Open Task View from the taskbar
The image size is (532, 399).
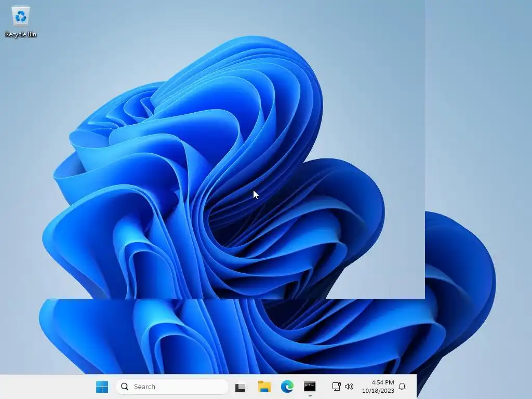240,387
